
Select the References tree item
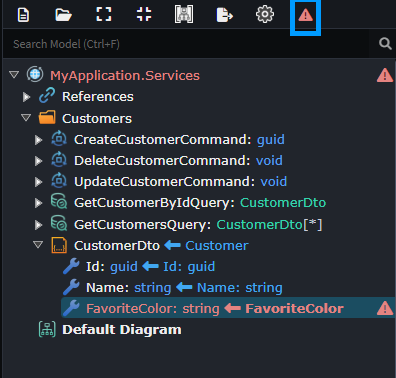(98, 97)
